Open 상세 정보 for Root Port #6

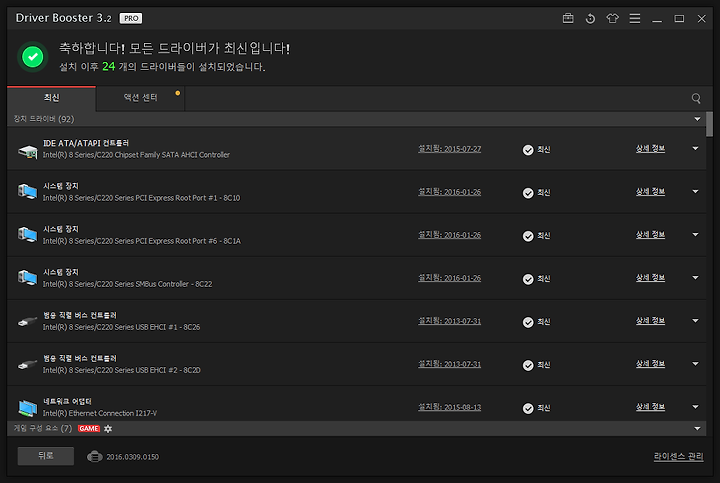pos(650,235)
